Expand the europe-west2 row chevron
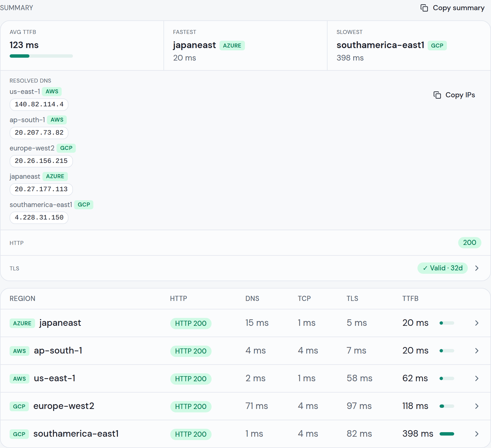Screen dimensions: 491x448 click(x=477, y=406)
